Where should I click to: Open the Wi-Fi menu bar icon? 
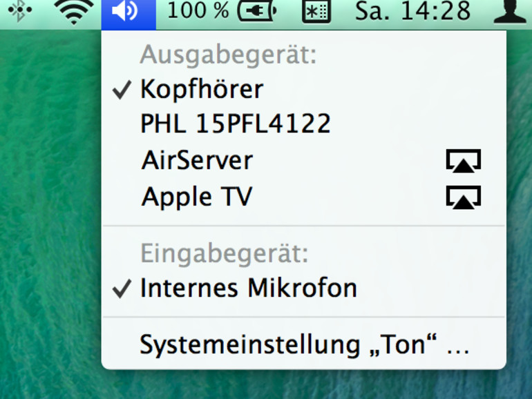[x=74, y=12]
